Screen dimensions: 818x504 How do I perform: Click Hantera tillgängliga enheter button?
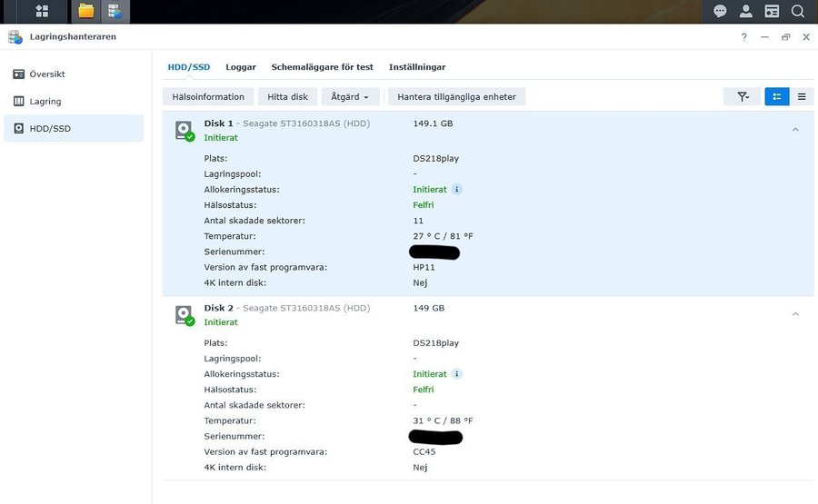[x=456, y=96]
